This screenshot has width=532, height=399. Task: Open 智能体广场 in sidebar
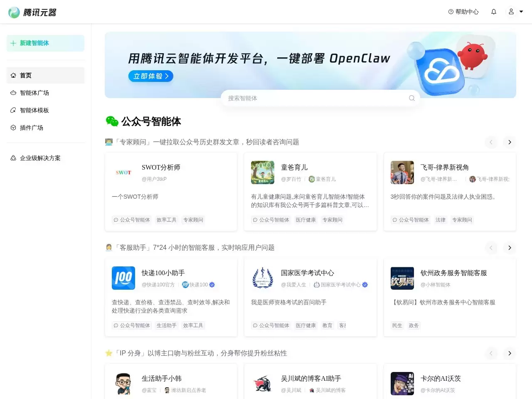(45, 93)
